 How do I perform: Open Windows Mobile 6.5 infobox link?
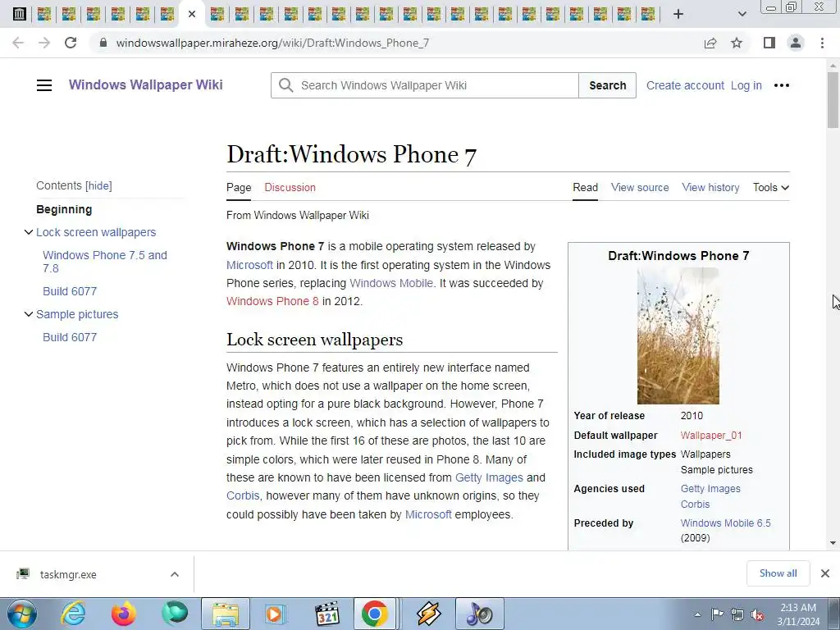pos(725,523)
